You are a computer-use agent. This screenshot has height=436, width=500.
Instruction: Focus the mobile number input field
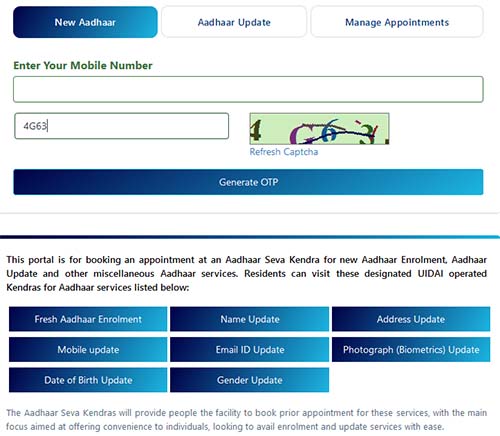(248, 89)
